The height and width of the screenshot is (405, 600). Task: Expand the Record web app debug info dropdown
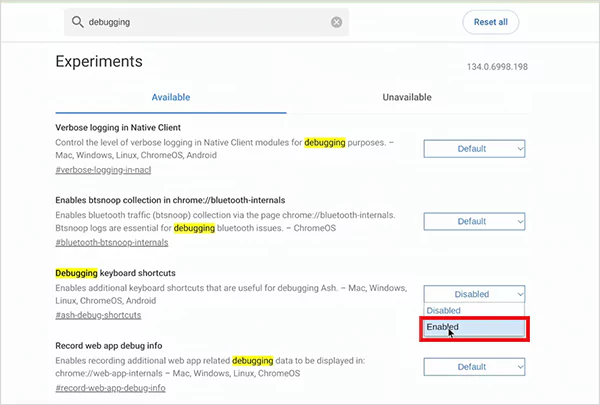[x=474, y=367]
